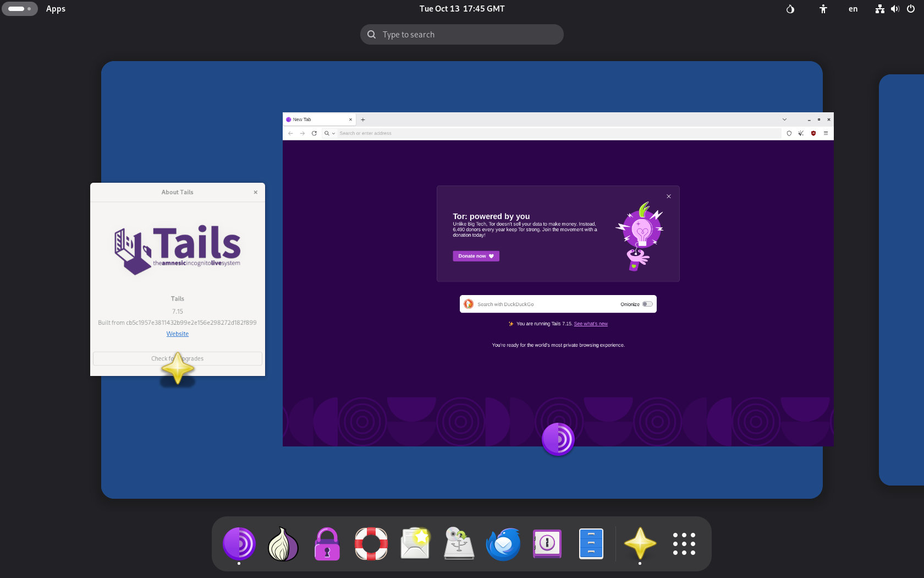Show all applications grid
Viewport: 924px width, 578px height.
click(x=684, y=544)
